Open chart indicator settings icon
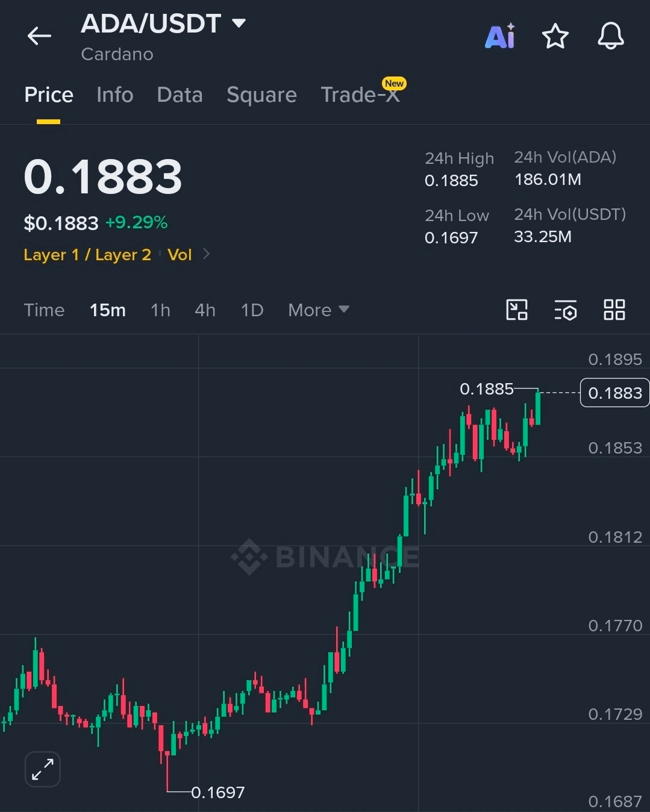The height and width of the screenshot is (812, 650). [566, 310]
